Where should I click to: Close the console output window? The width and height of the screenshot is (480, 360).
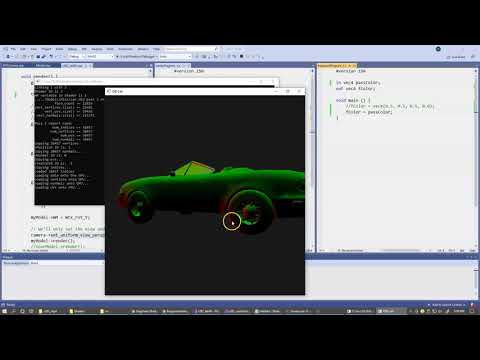[x=273, y=81]
